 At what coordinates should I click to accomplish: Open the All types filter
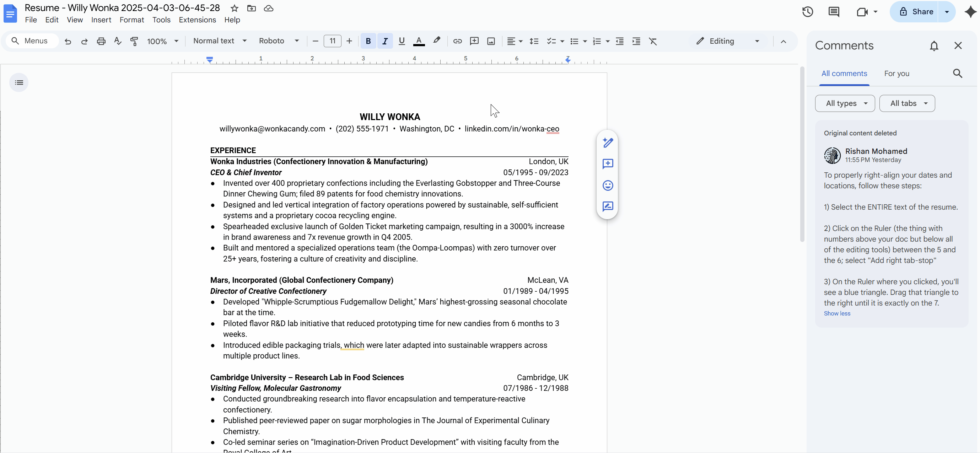tap(845, 103)
